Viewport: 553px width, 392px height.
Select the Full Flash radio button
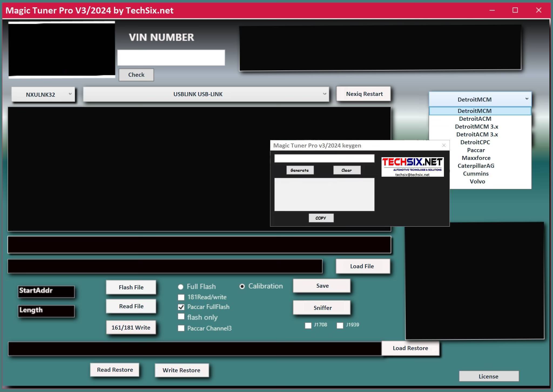coord(181,287)
